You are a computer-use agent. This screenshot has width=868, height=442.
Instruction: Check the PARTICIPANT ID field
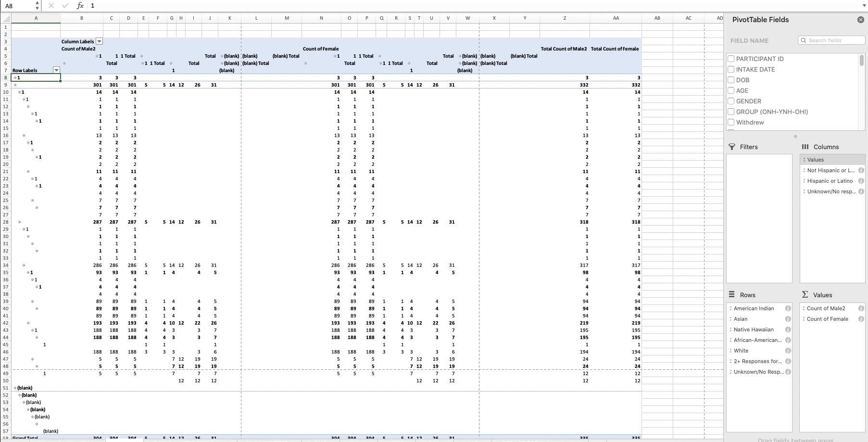coord(731,59)
